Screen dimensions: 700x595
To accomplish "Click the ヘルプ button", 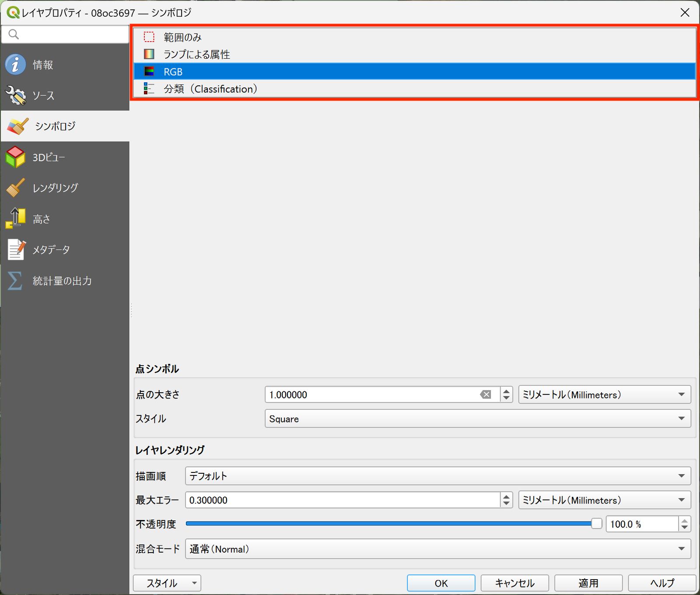I will (x=662, y=583).
